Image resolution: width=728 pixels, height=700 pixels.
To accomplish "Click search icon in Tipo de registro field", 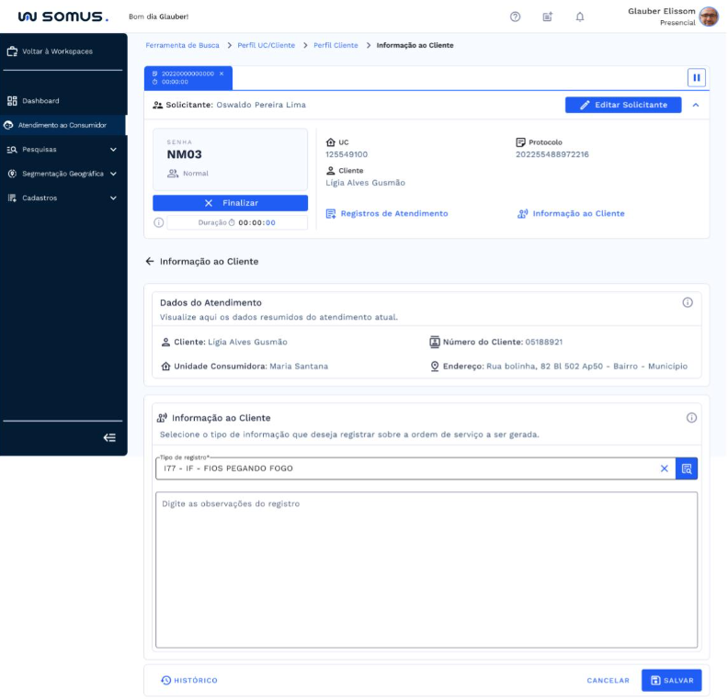I will click(687, 469).
